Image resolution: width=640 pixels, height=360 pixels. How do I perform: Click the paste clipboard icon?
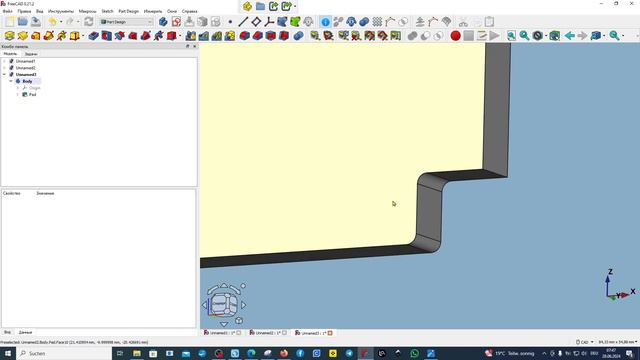pyautogui.click(x=489, y=22)
